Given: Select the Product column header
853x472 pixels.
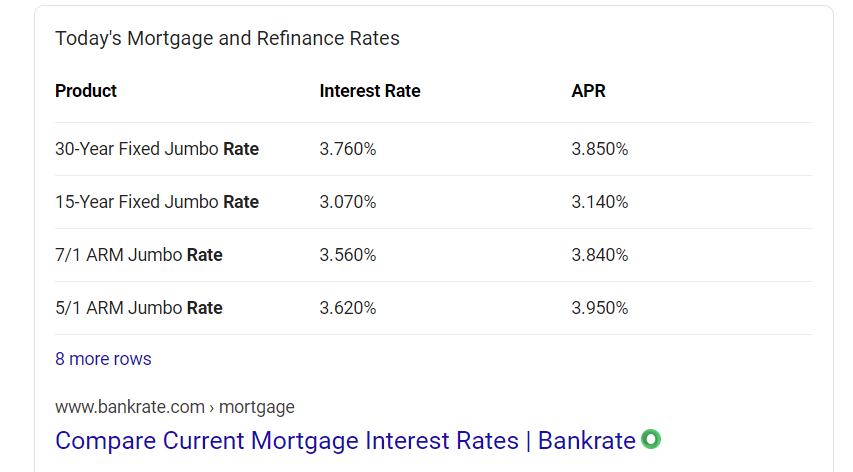Looking at the screenshot, I should [x=86, y=91].
